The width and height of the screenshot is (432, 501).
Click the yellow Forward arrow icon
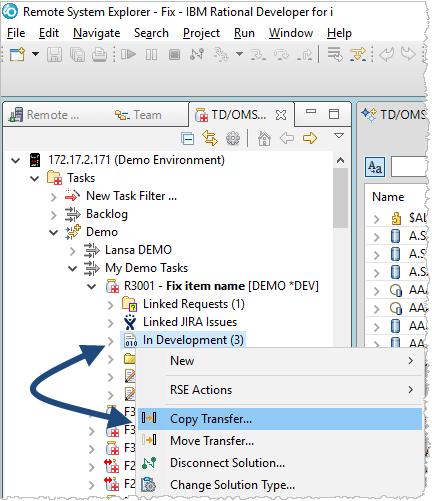(310, 138)
